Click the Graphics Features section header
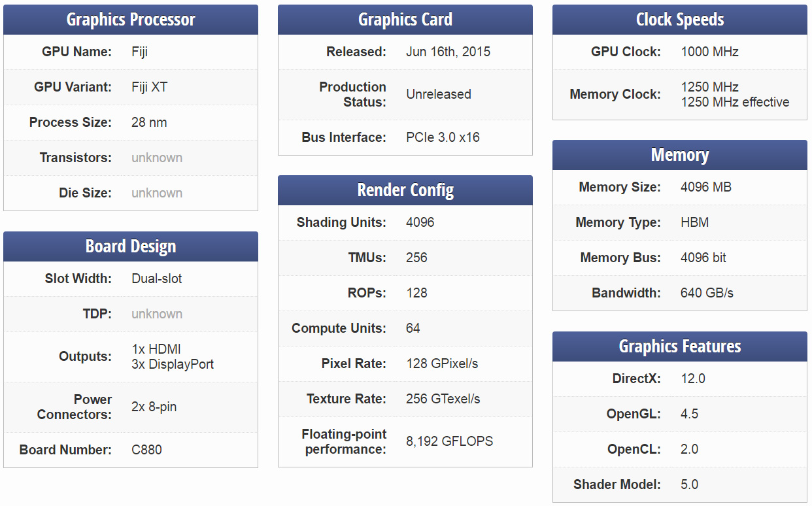 [x=680, y=346]
